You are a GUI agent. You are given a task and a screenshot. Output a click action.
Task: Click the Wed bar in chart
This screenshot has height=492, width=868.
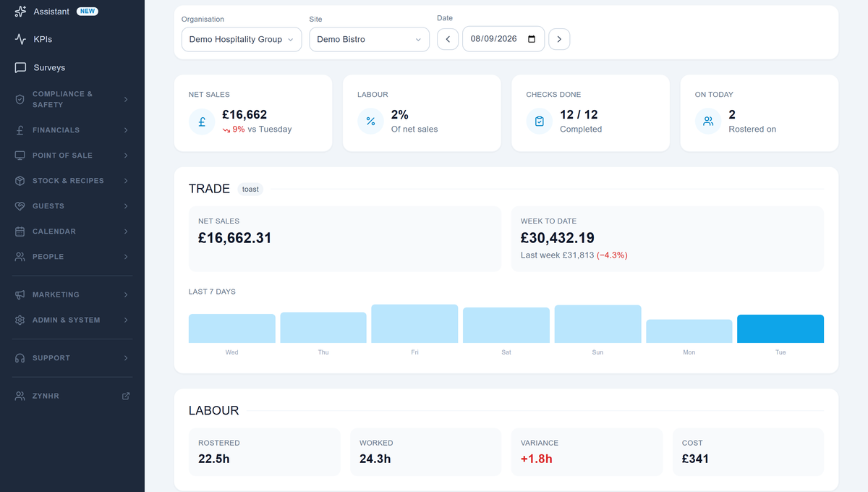[231, 328]
